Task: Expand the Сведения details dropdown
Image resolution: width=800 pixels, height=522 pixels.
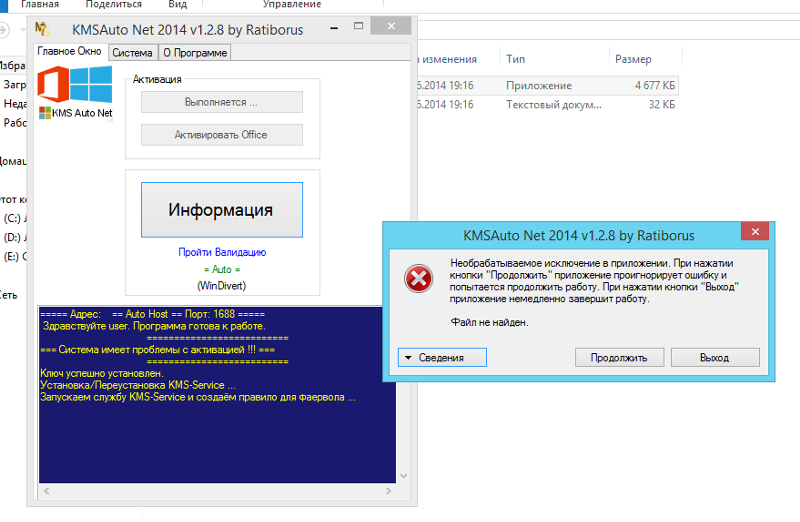Action: click(442, 357)
